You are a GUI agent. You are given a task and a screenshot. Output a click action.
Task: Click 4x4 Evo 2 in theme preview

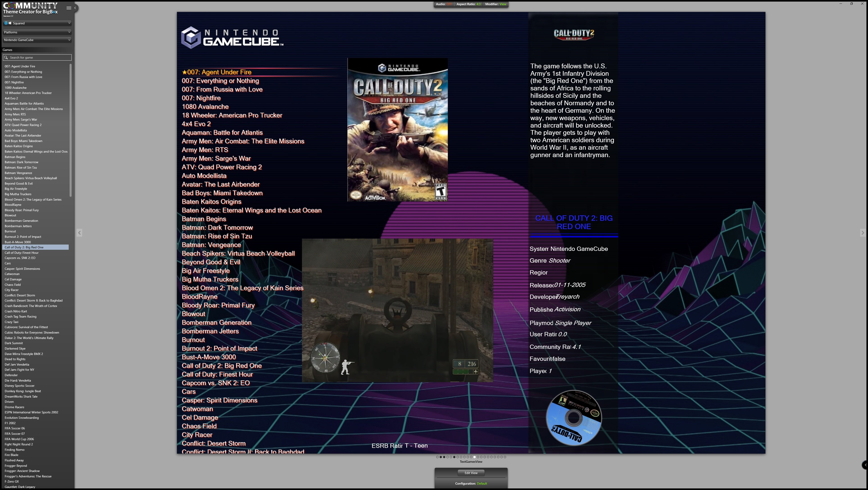tap(196, 124)
